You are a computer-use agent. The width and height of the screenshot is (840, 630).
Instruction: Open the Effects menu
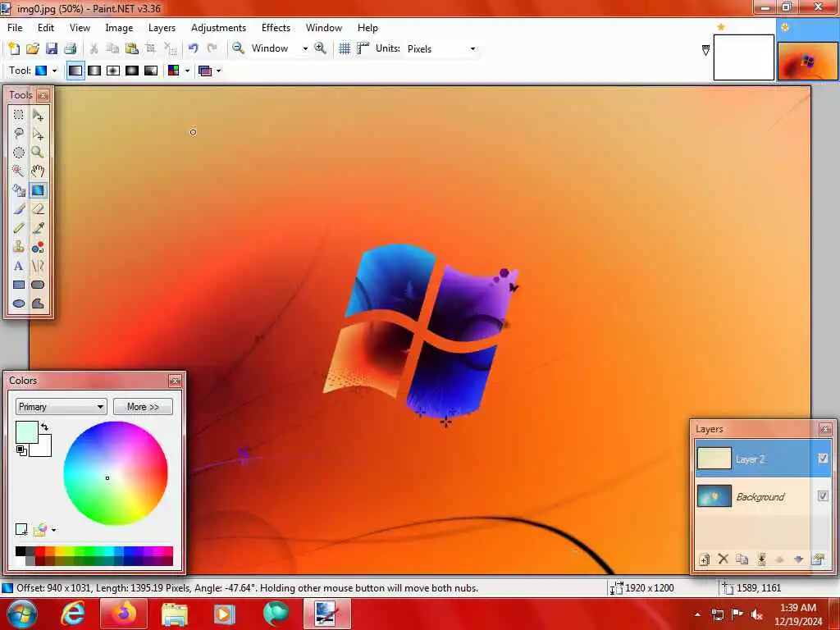pos(276,28)
